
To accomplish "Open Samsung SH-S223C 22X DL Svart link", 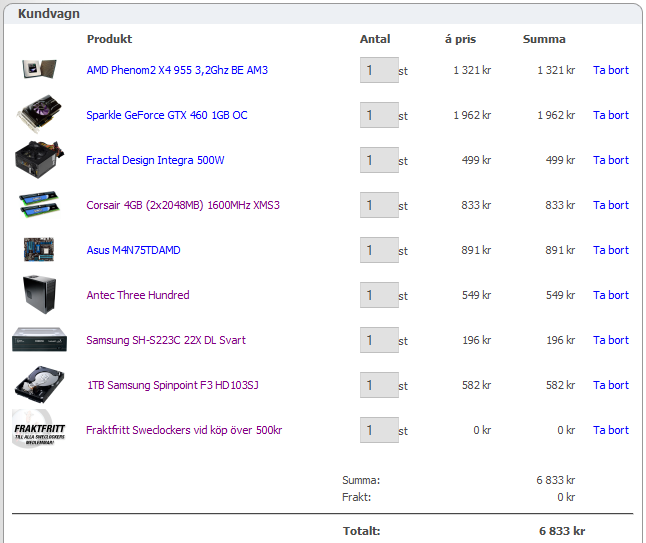I will coord(166,340).
